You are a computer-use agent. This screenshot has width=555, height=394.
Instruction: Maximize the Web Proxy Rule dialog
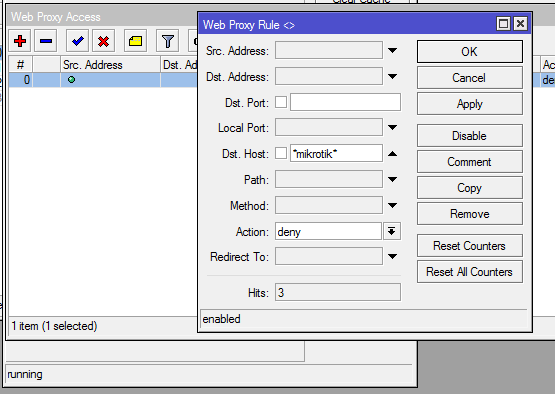[503, 24]
